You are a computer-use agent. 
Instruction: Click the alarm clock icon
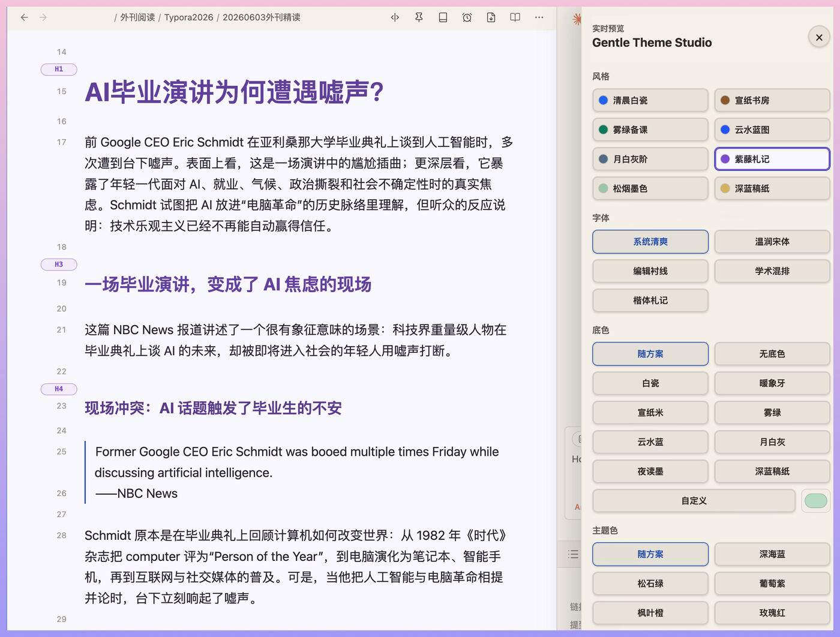[x=467, y=17]
